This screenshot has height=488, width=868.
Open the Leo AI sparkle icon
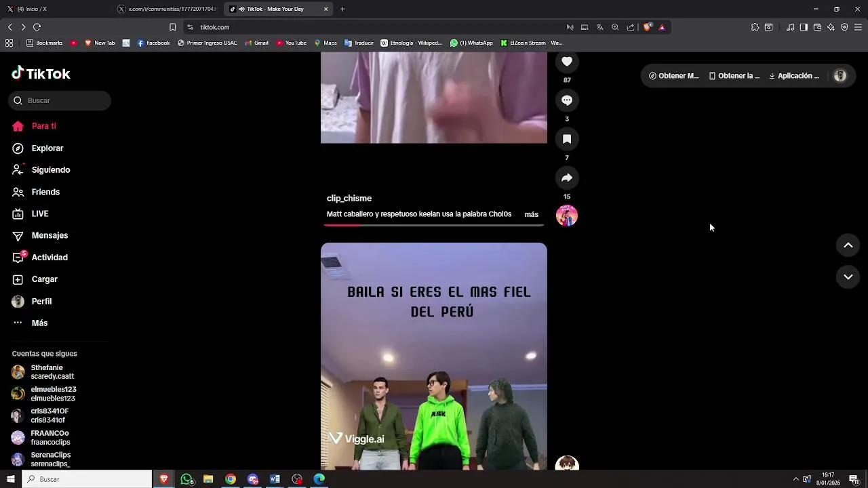[831, 27]
